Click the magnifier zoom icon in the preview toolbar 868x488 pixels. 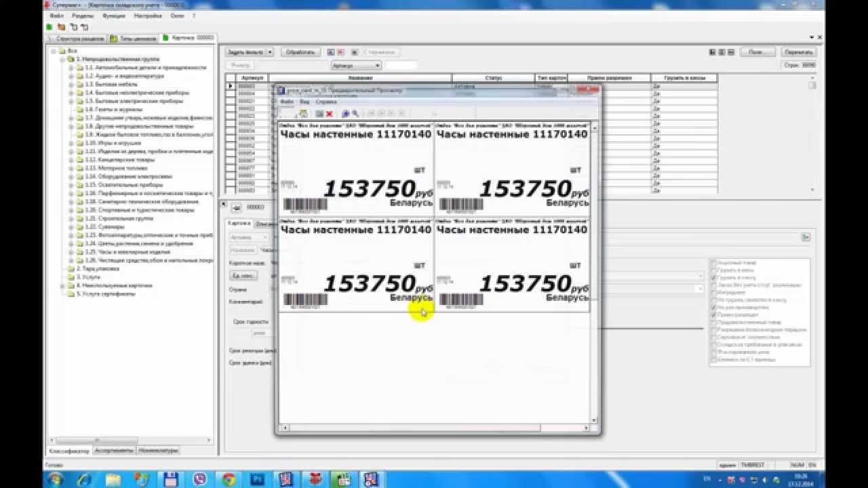(355, 114)
